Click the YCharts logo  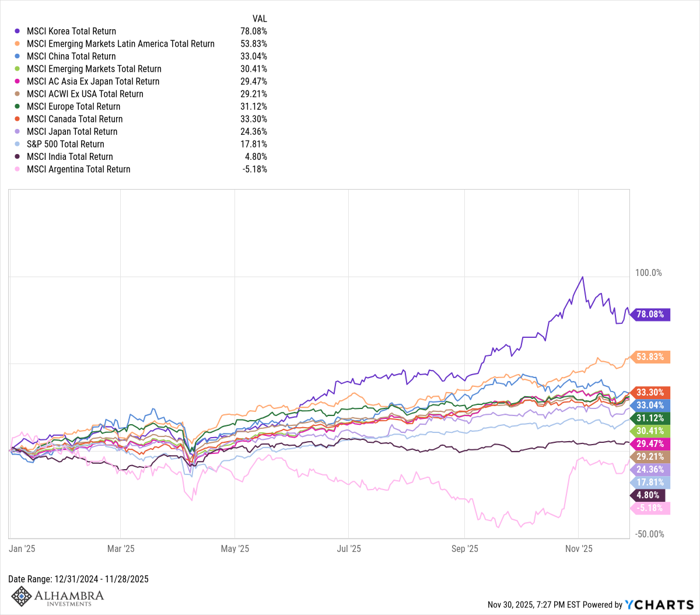pos(659,604)
